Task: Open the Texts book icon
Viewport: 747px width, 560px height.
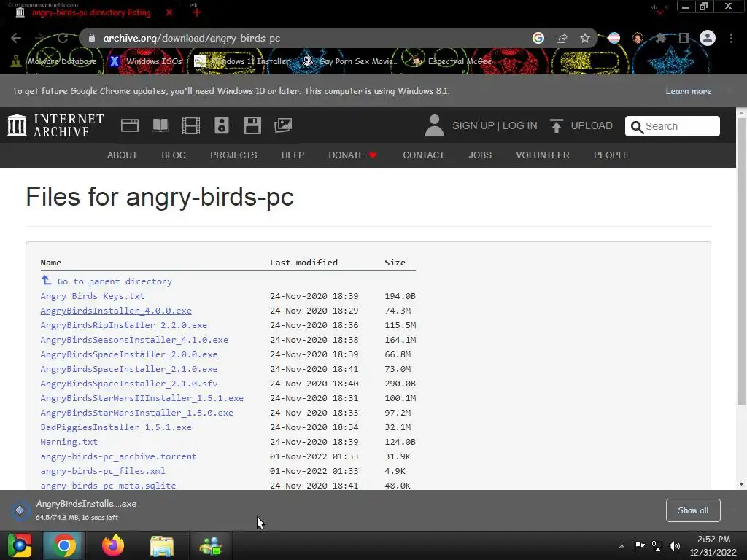Action: click(x=160, y=125)
